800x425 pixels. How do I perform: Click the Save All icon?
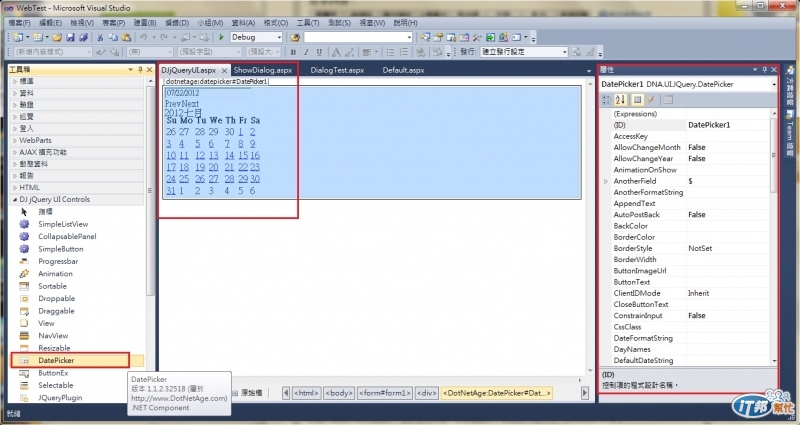[83, 37]
